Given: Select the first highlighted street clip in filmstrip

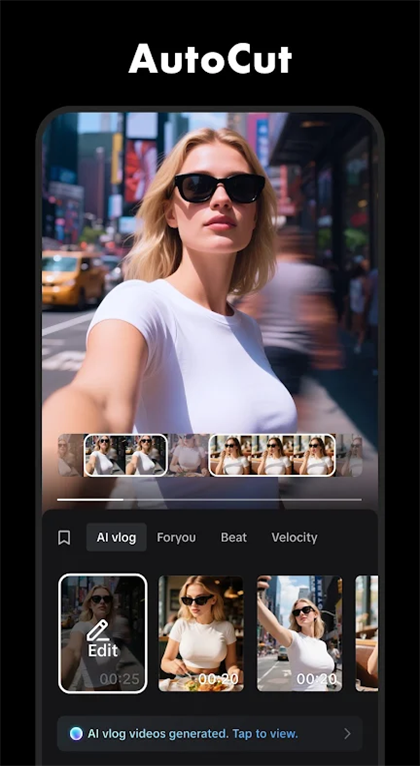Looking at the screenshot, I should [x=126, y=455].
